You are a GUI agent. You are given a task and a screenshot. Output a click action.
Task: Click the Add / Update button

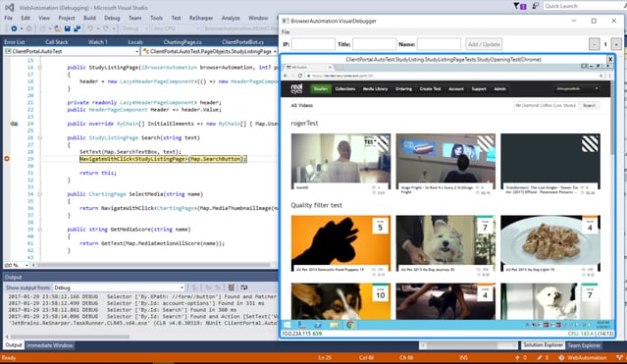(x=484, y=44)
